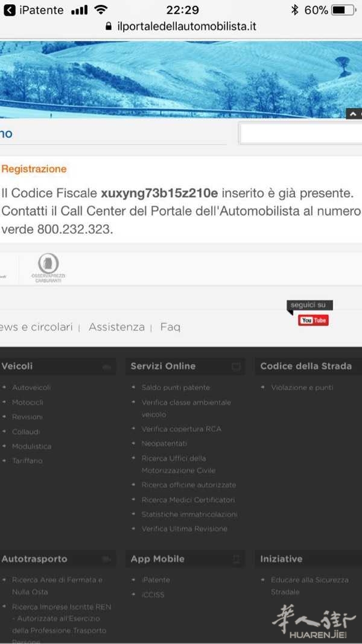Viewport: 362px width, 644px height.
Task: Open the Verifica copertura RCA link
Action: click(181, 429)
